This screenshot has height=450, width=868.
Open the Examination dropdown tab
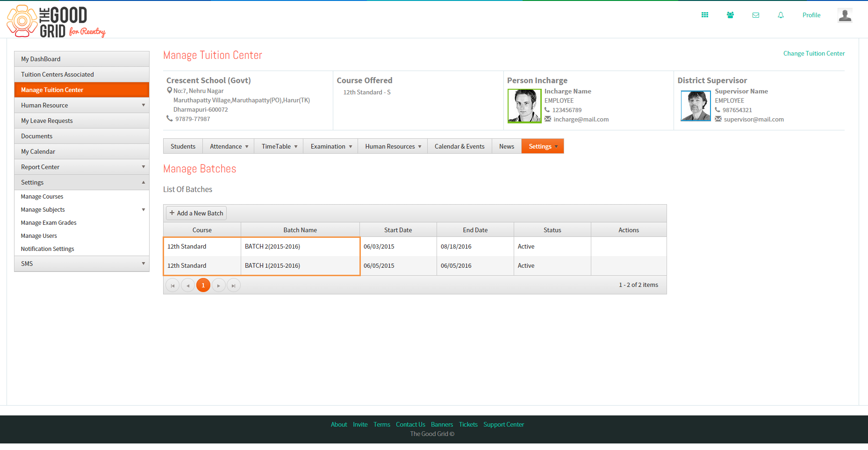(331, 146)
